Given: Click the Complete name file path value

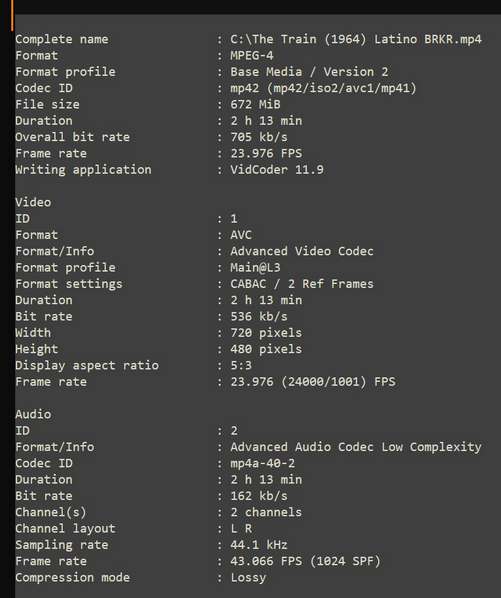Looking at the screenshot, I should 356,39.
